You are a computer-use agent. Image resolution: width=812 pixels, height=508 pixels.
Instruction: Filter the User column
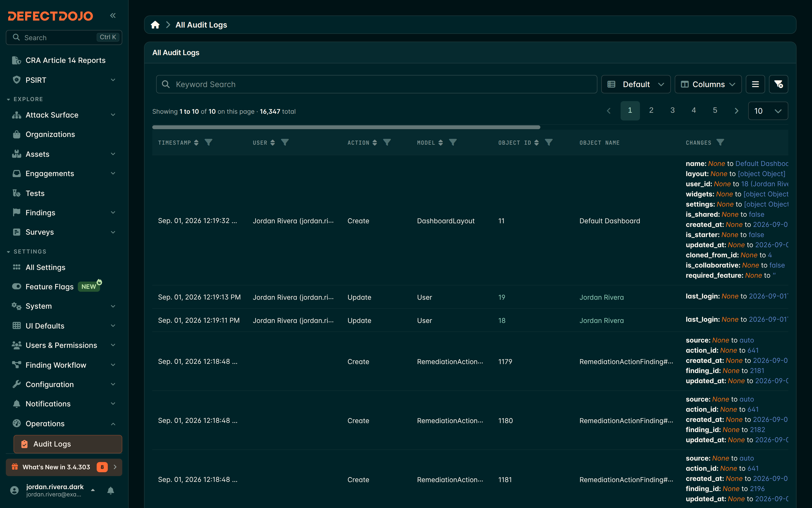[x=285, y=142]
